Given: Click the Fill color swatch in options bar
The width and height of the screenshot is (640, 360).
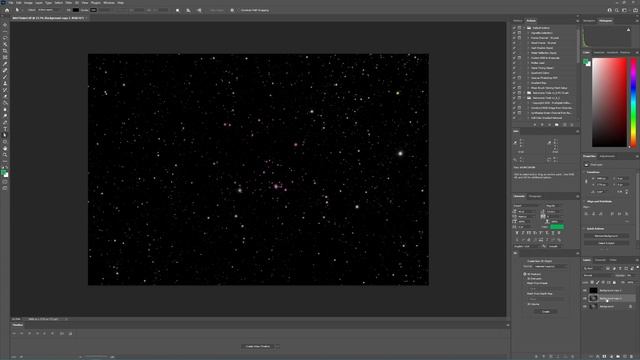Looking at the screenshot, I should (x=76, y=10).
